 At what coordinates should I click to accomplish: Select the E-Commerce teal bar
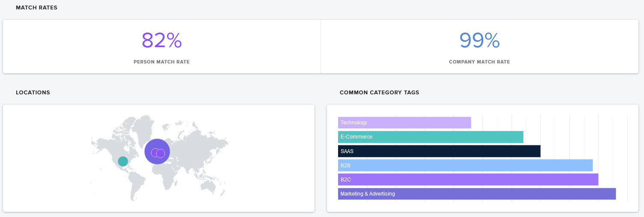point(431,137)
